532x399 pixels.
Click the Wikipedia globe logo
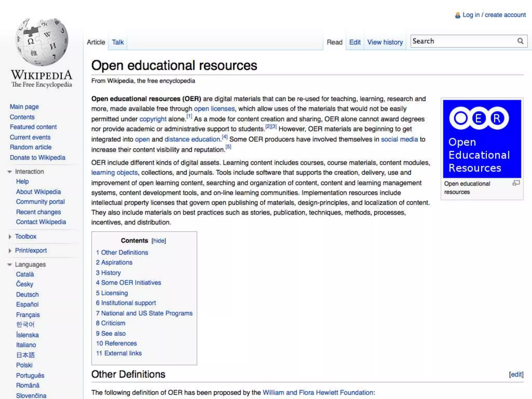coord(42,42)
